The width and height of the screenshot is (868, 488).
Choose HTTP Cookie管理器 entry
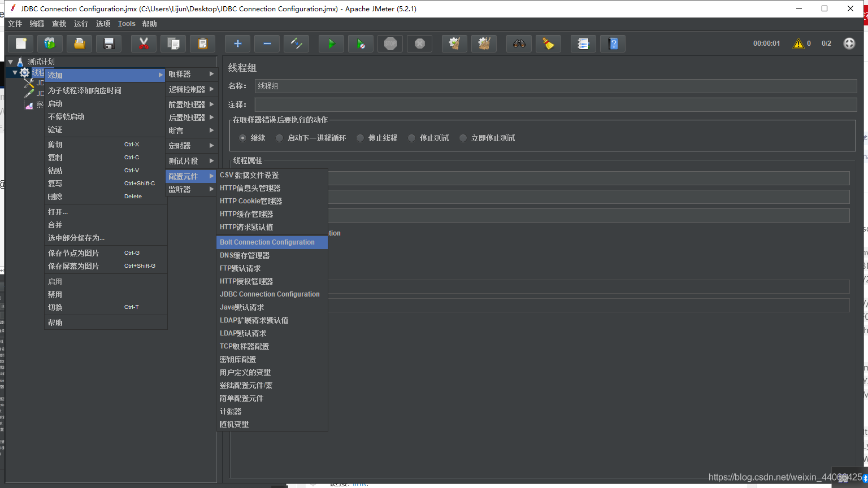272,201
